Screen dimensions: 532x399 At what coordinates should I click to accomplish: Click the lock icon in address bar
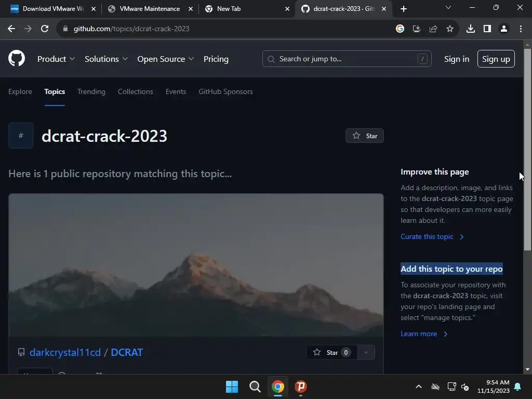click(x=65, y=29)
